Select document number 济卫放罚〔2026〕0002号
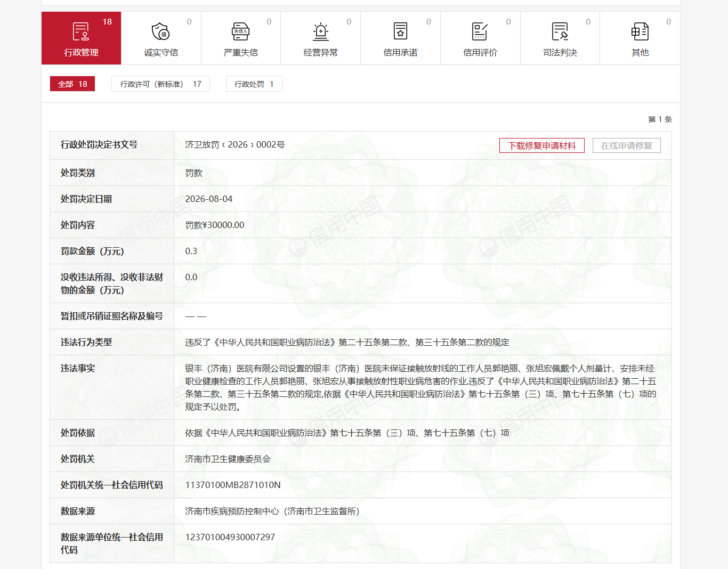 click(235, 145)
